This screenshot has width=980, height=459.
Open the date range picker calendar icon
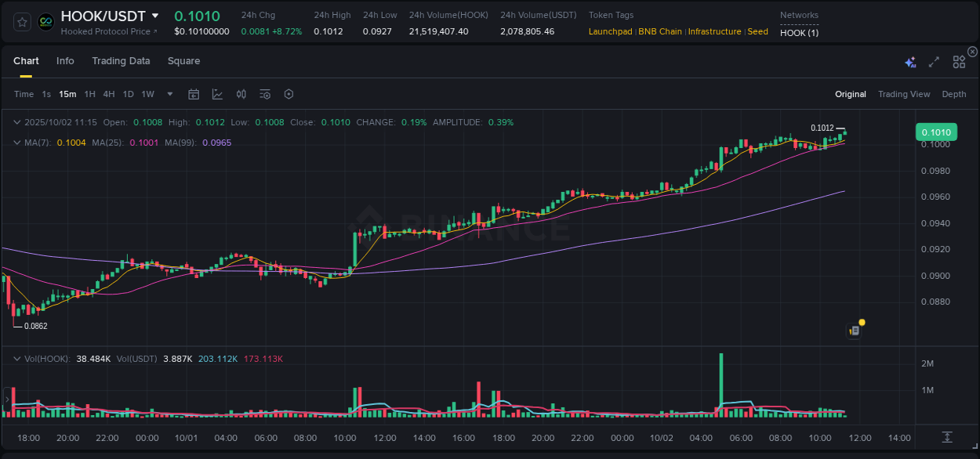click(x=194, y=93)
